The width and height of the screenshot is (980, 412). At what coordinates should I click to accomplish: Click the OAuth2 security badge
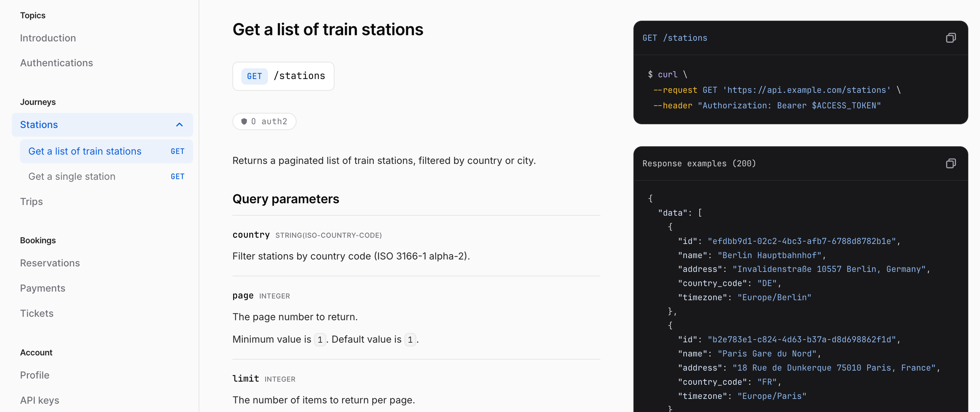(x=264, y=121)
